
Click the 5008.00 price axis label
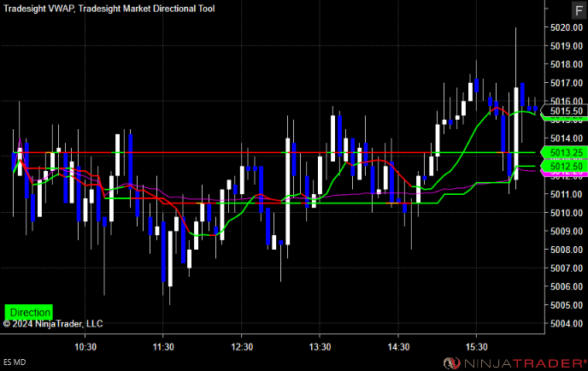coord(567,250)
